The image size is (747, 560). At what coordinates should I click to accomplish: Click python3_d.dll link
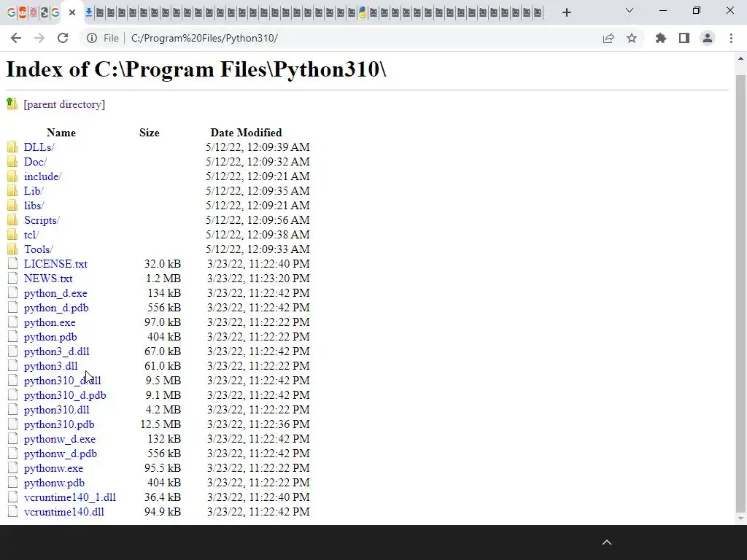57,351
